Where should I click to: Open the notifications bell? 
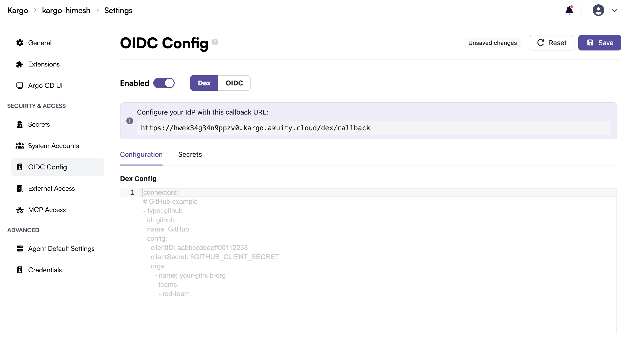(569, 10)
